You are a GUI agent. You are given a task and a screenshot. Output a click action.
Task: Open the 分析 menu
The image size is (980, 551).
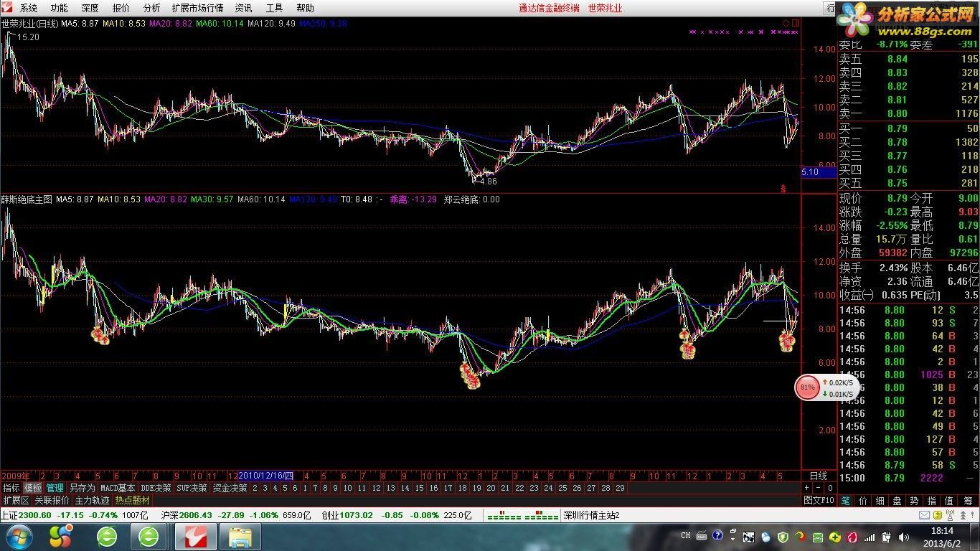click(152, 8)
